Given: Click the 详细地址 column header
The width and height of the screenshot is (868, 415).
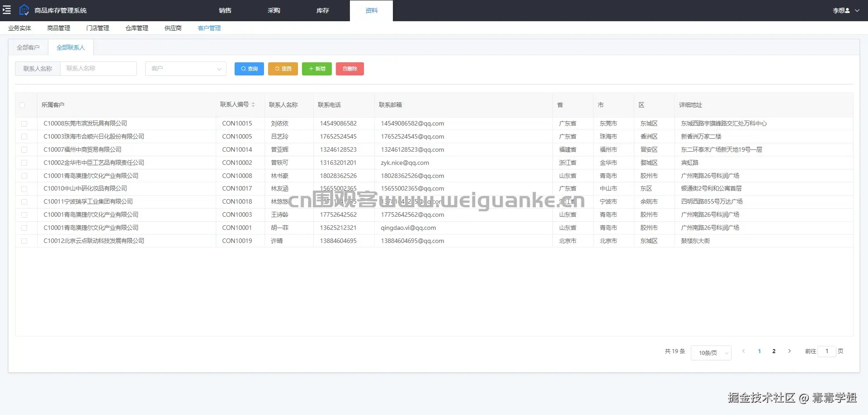Looking at the screenshot, I should [690, 105].
